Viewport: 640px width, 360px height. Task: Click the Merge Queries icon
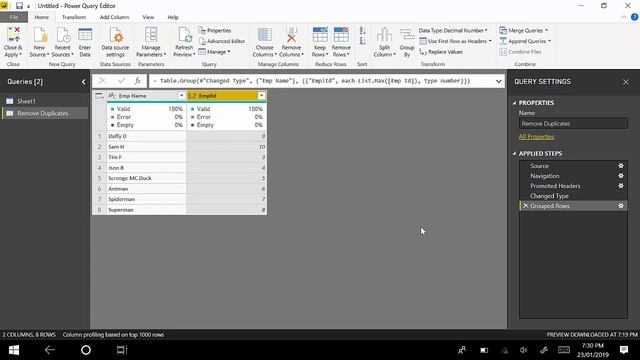point(503,30)
